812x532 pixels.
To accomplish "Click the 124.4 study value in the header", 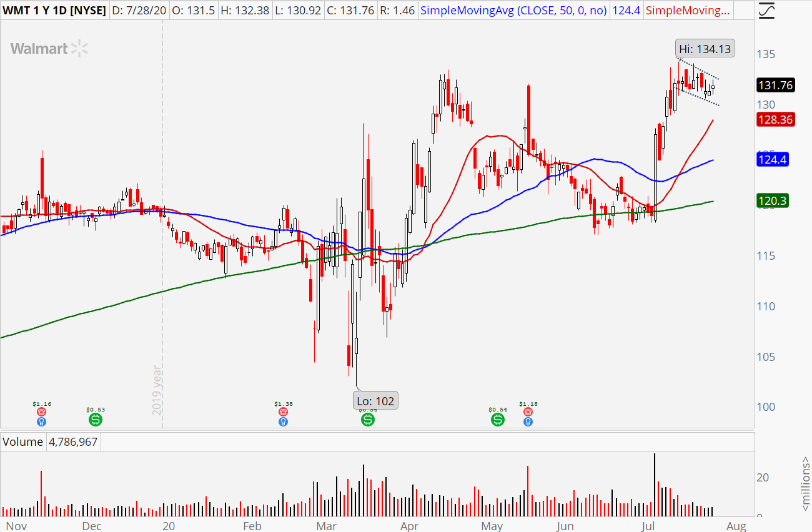I will [x=626, y=11].
